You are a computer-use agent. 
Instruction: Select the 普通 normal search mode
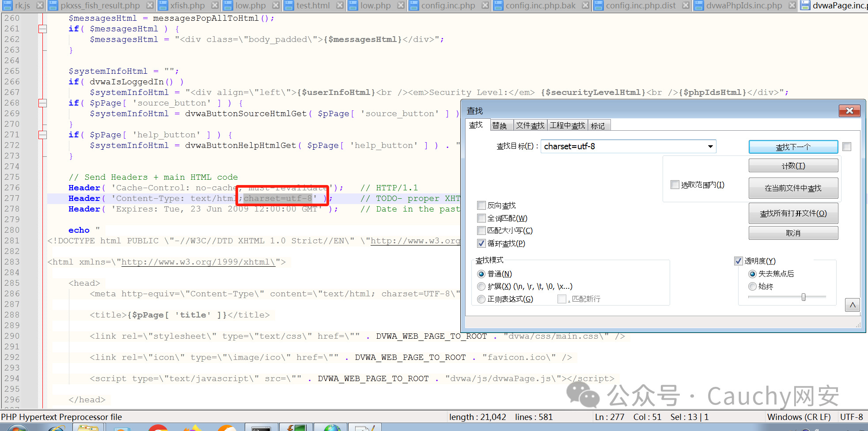481,274
